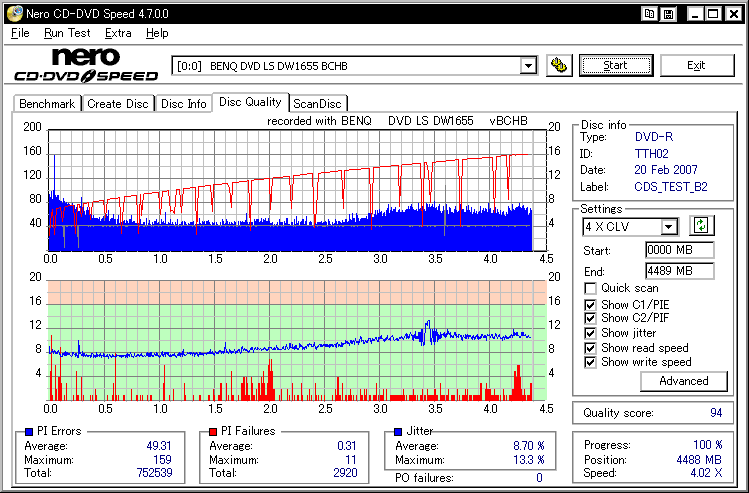Viewport: 749px width, 493px height.
Task: Click PI Failures total 2920
Action: click(345, 473)
